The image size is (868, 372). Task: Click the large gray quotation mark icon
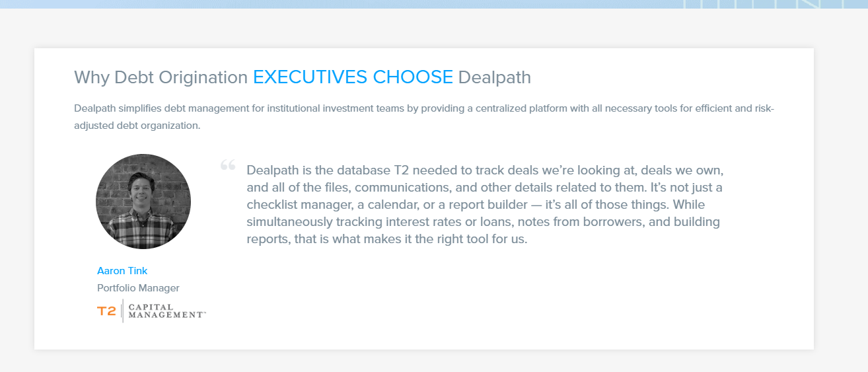coord(228,165)
